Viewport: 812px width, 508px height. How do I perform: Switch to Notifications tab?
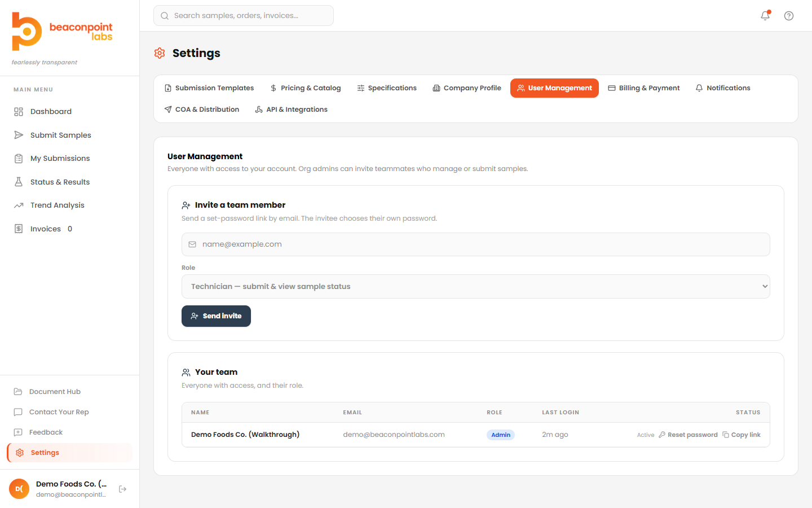click(722, 88)
